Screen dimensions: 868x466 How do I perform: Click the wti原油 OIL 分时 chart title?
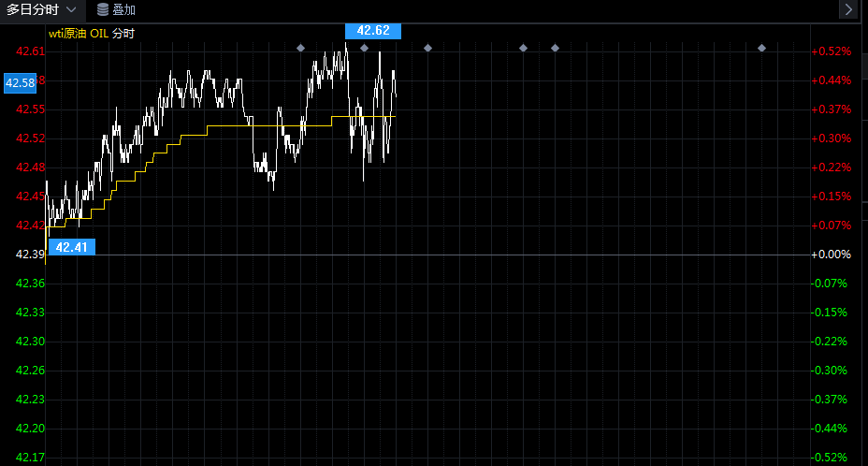click(92, 34)
